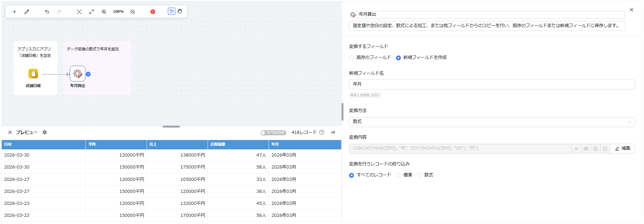
Task: Expand canvas to fullscreen with arrows icon
Action: tap(91, 12)
